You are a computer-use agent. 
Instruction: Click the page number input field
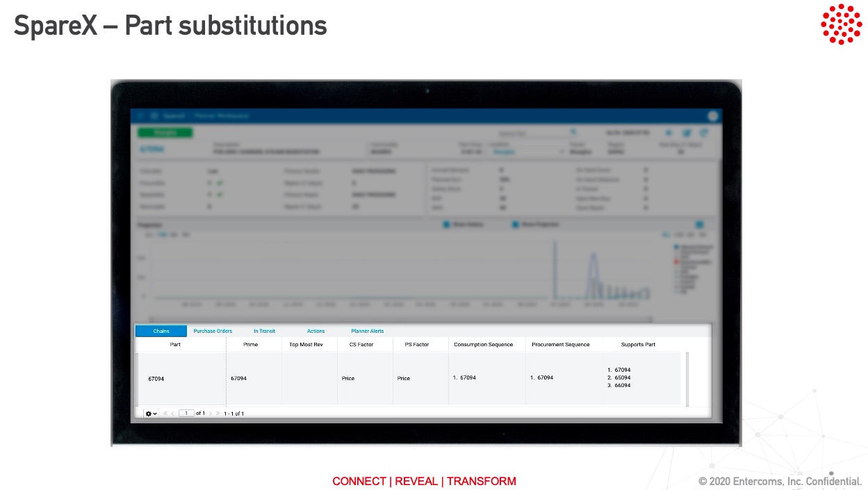(x=186, y=414)
